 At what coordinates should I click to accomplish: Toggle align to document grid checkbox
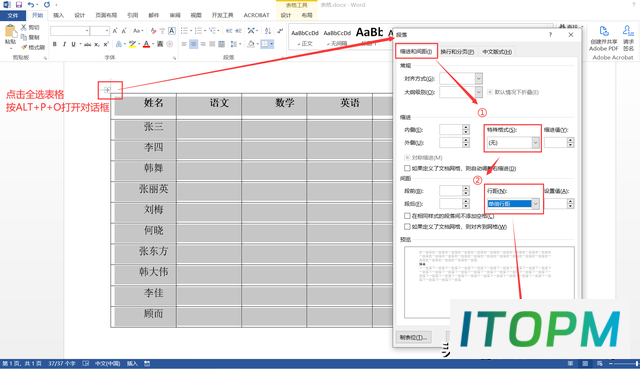click(407, 227)
